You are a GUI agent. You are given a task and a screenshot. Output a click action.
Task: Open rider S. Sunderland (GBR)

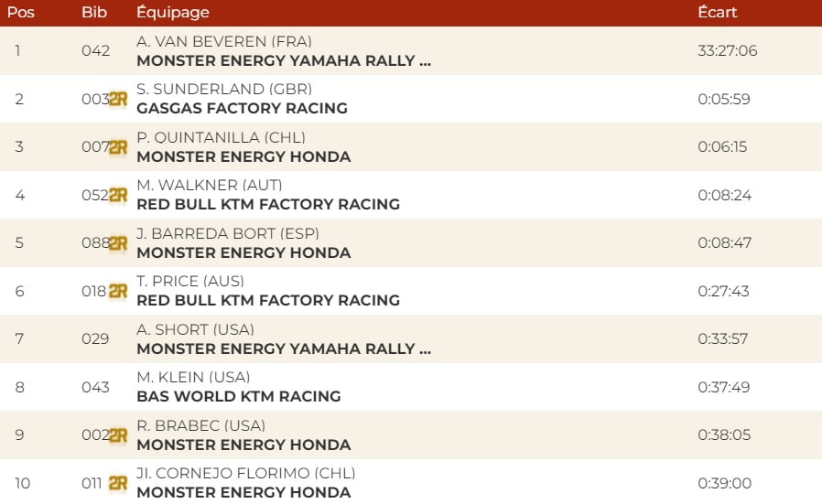224,89
